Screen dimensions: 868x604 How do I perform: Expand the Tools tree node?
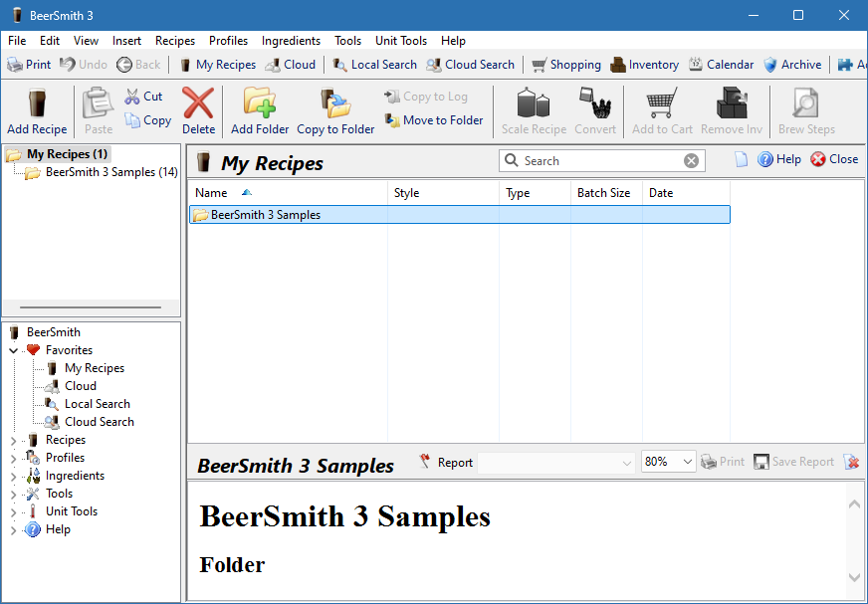point(14,495)
